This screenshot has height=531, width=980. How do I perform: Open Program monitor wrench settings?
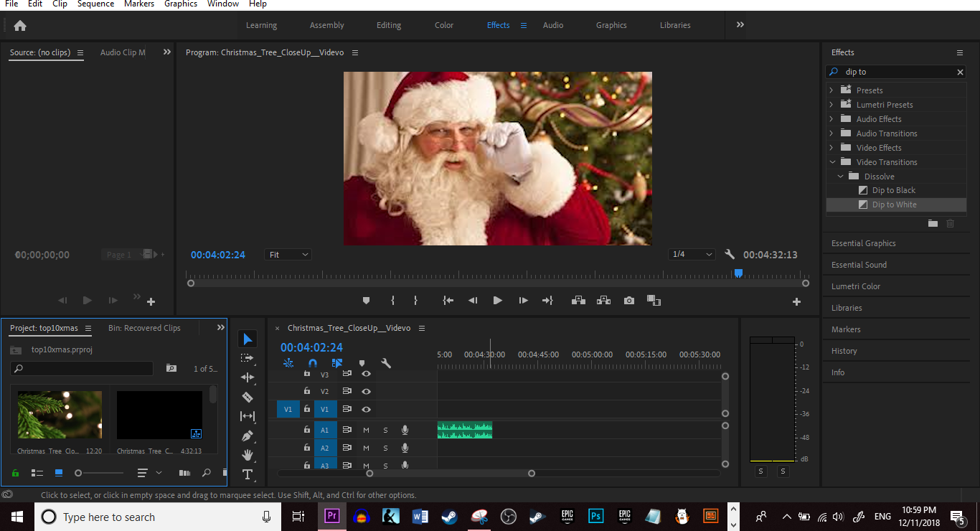click(730, 255)
